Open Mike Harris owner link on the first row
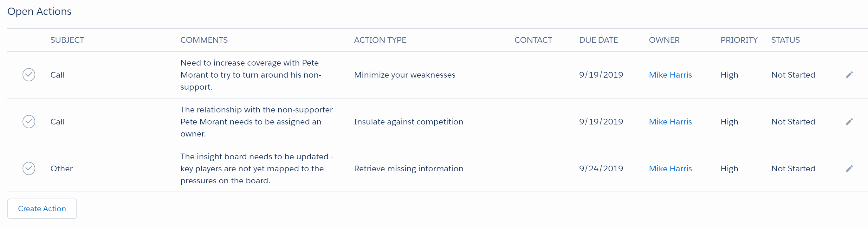Screen dimensions: 868x228 pyautogui.click(x=670, y=75)
